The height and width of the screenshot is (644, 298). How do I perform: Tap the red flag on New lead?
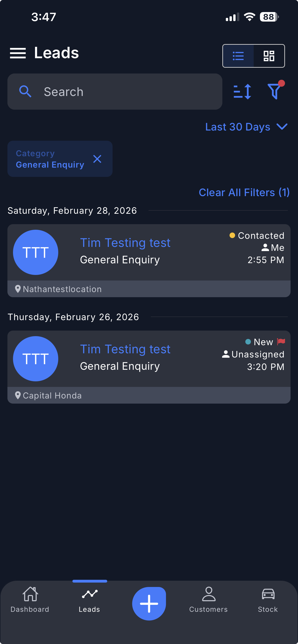[x=281, y=341]
